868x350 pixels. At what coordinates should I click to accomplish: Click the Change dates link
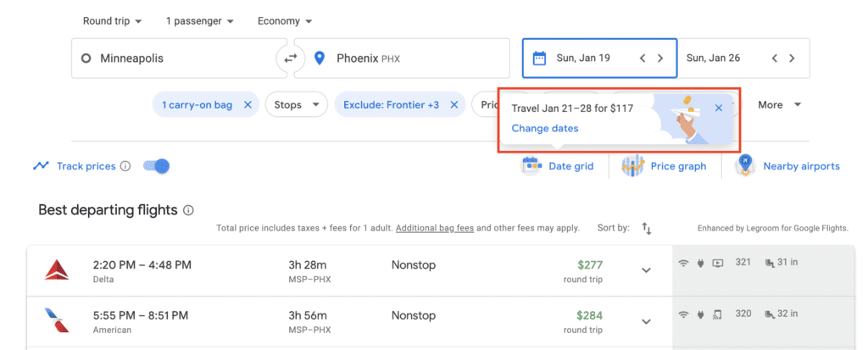tap(545, 129)
